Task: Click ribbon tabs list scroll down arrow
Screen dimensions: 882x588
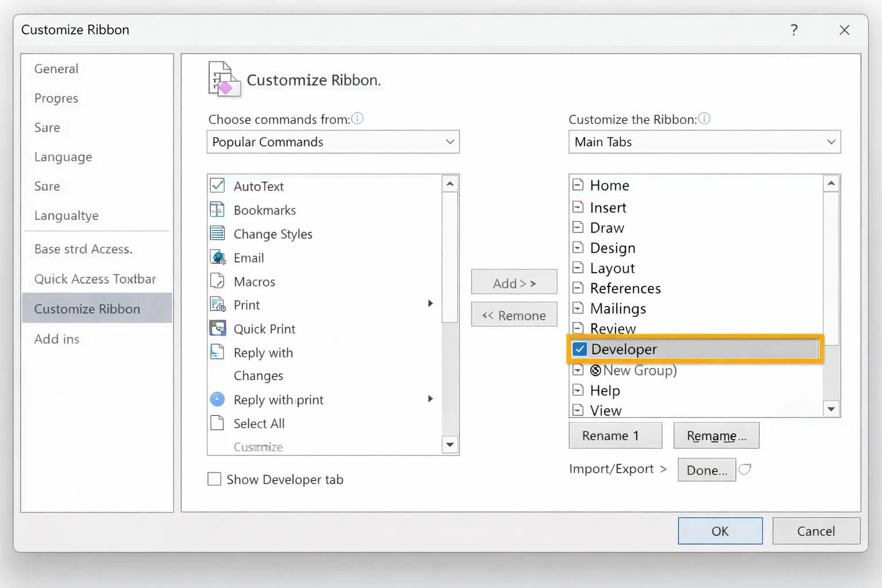Action: (x=831, y=409)
